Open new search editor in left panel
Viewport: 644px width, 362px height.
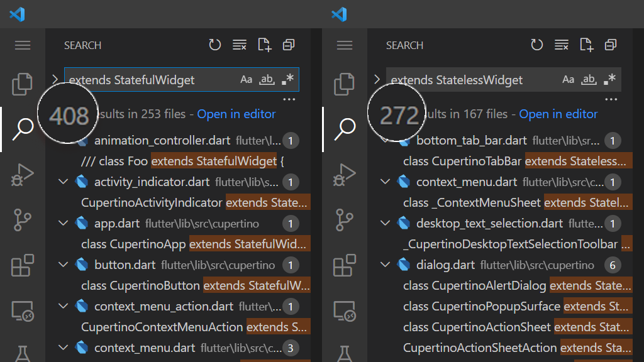coord(265,45)
